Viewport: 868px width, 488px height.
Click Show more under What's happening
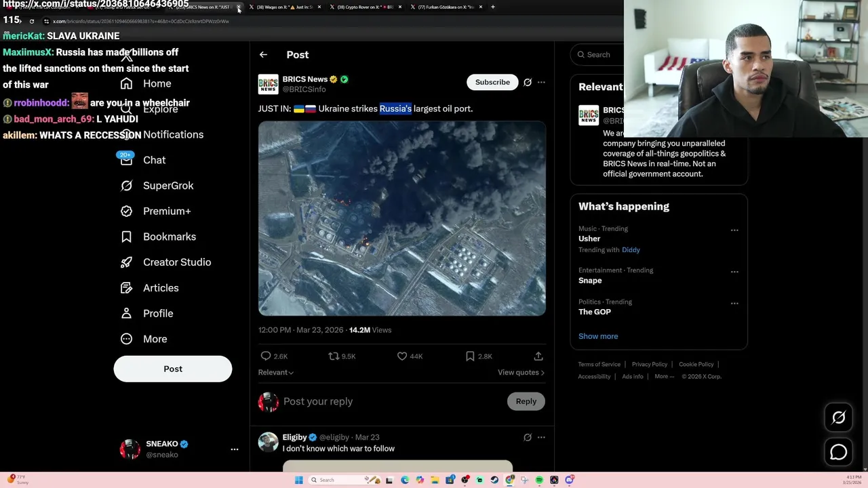point(598,336)
